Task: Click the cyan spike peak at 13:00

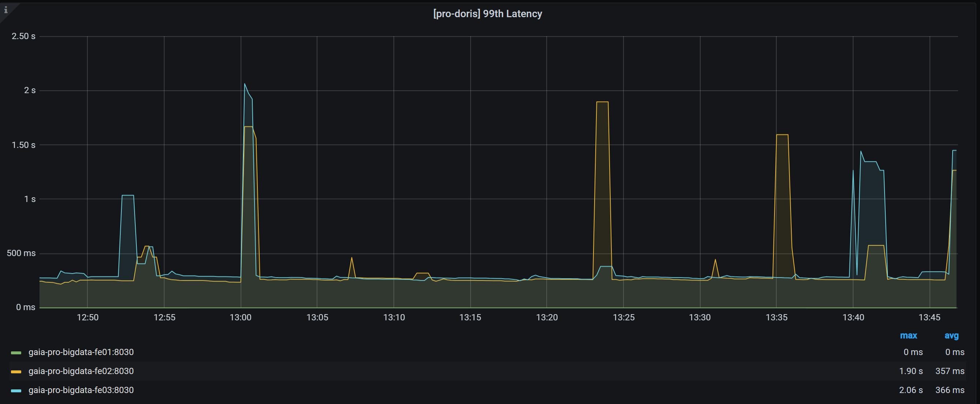Action: pyautogui.click(x=245, y=84)
